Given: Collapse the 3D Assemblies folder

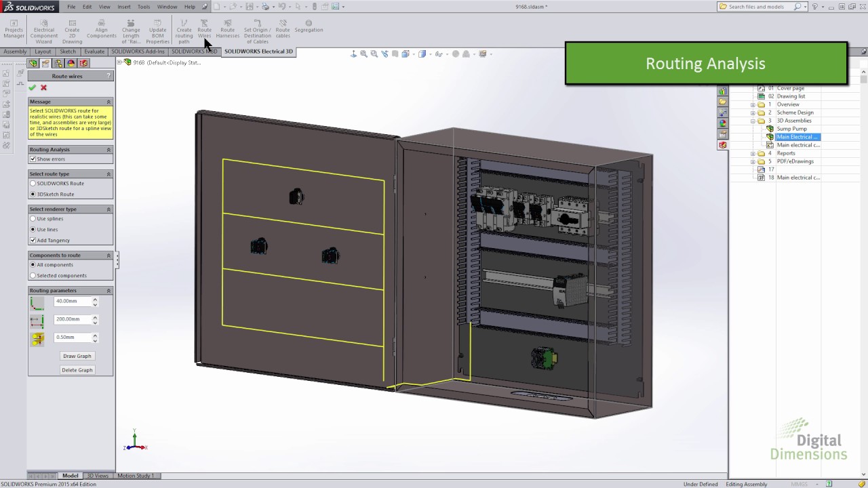Looking at the screenshot, I should 753,121.
